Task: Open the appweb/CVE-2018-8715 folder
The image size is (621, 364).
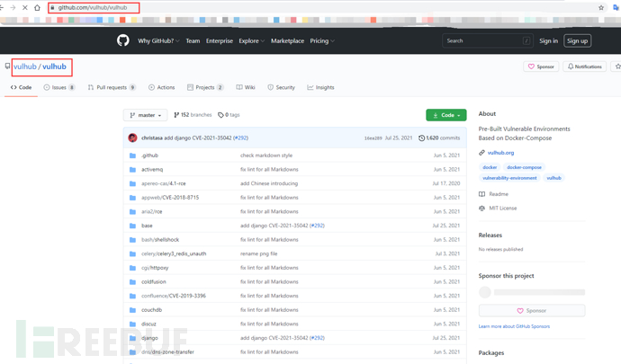Action: click(x=170, y=198)
